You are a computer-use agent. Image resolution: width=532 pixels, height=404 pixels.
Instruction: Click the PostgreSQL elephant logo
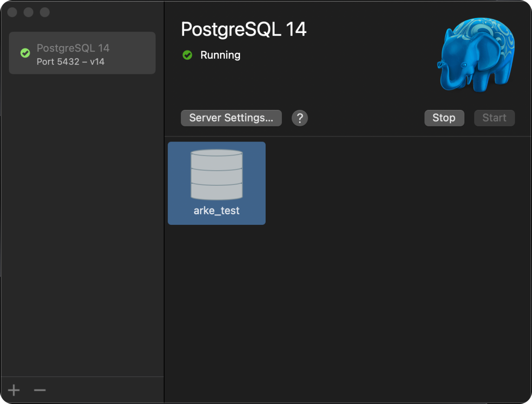[x=476, y=54]
